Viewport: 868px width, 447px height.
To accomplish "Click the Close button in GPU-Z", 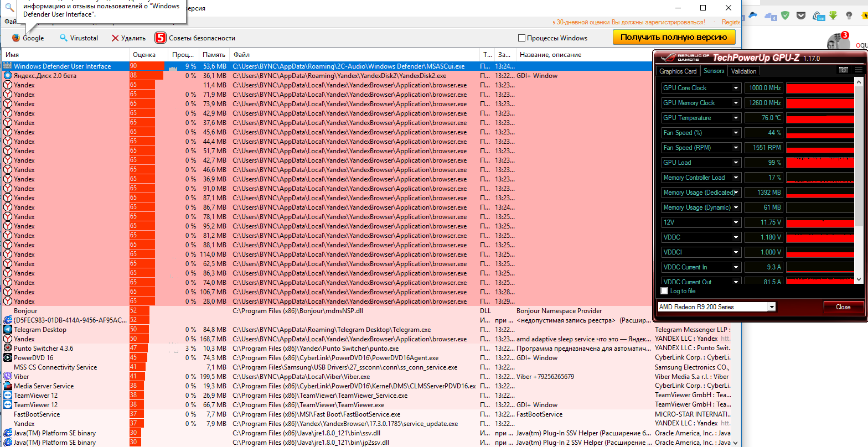I will [843, 307].
